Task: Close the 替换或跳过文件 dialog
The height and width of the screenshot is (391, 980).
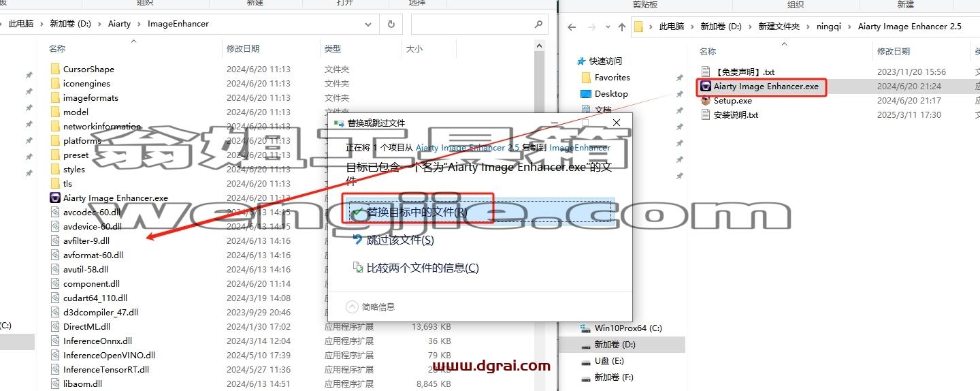Action: coord(617,123)
